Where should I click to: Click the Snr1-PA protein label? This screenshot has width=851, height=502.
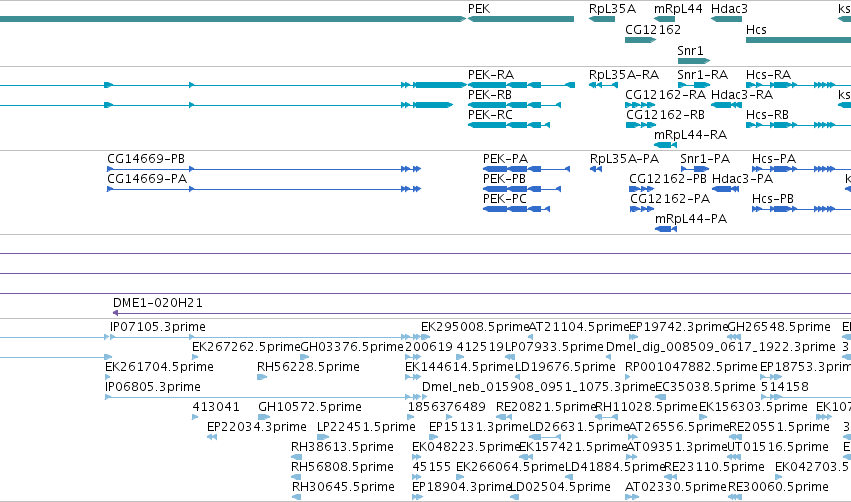(x=705, y=158)
